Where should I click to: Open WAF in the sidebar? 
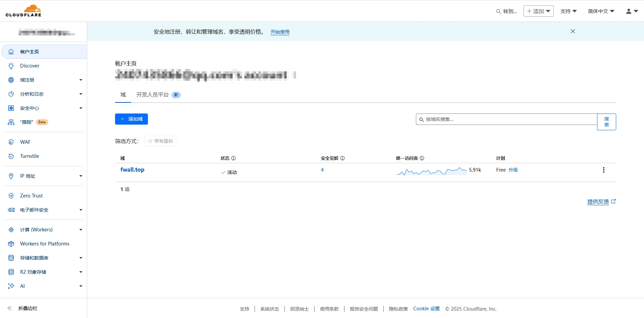click(25, 142)
